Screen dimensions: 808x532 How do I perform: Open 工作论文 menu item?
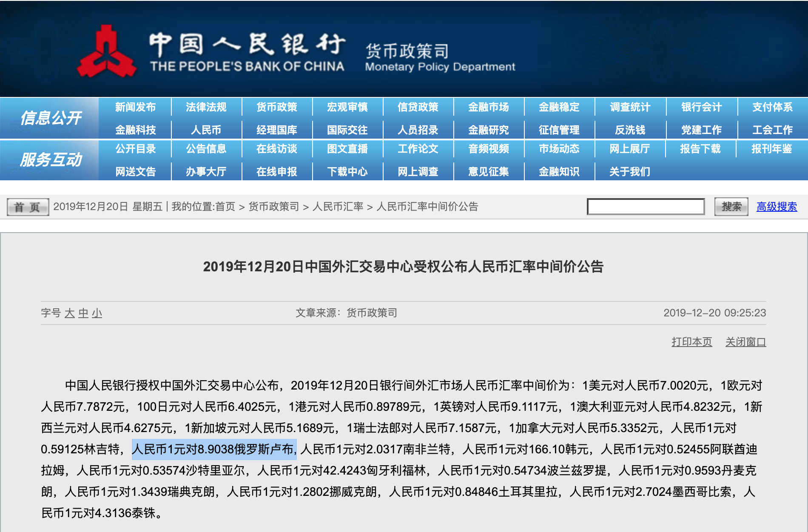pos(418,149)
